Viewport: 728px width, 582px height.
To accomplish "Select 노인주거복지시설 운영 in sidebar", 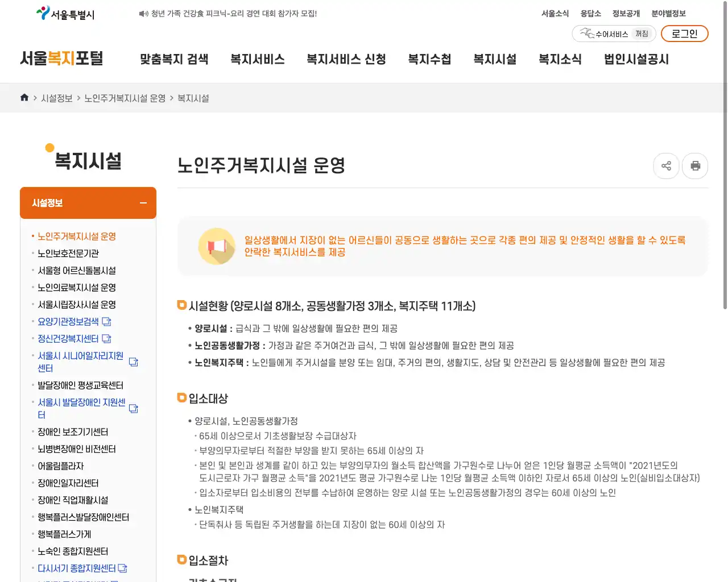I will point(77,236).
